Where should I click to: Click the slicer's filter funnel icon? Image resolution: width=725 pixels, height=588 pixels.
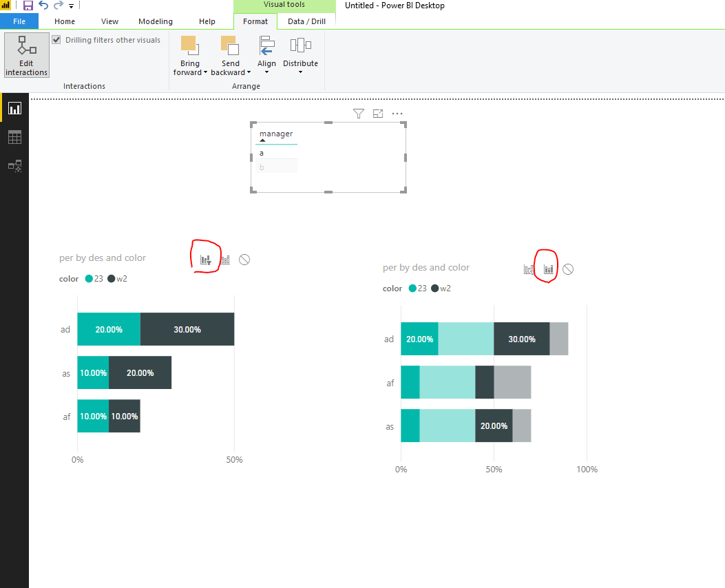[x=358, y=114]
